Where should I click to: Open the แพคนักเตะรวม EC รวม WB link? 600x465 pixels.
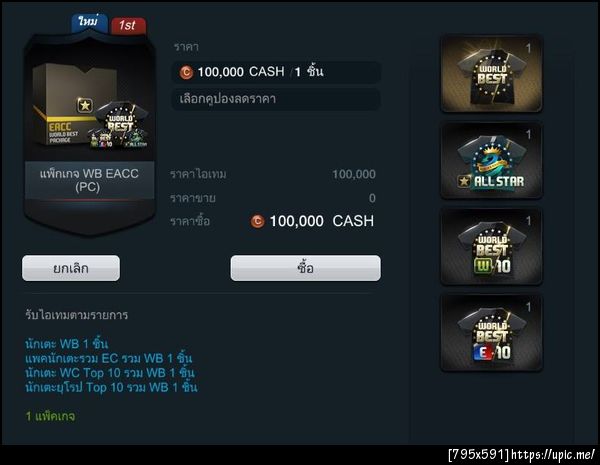(108, 358)
